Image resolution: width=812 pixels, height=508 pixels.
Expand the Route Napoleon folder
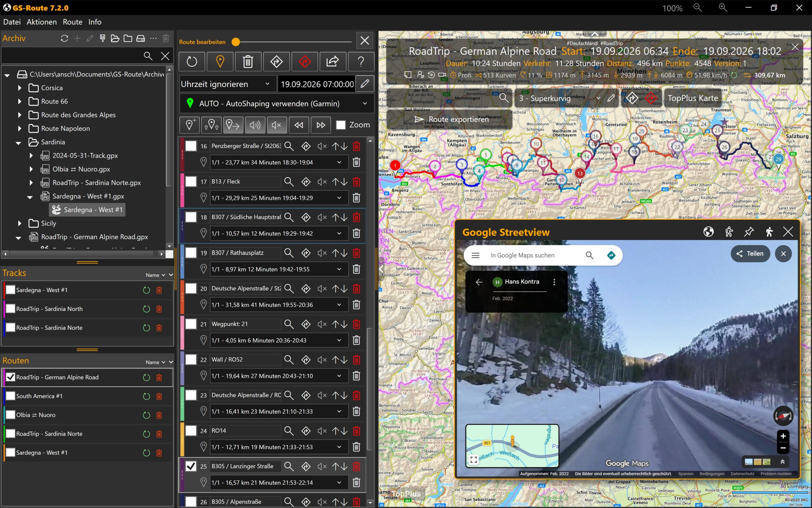pos(19,129)
